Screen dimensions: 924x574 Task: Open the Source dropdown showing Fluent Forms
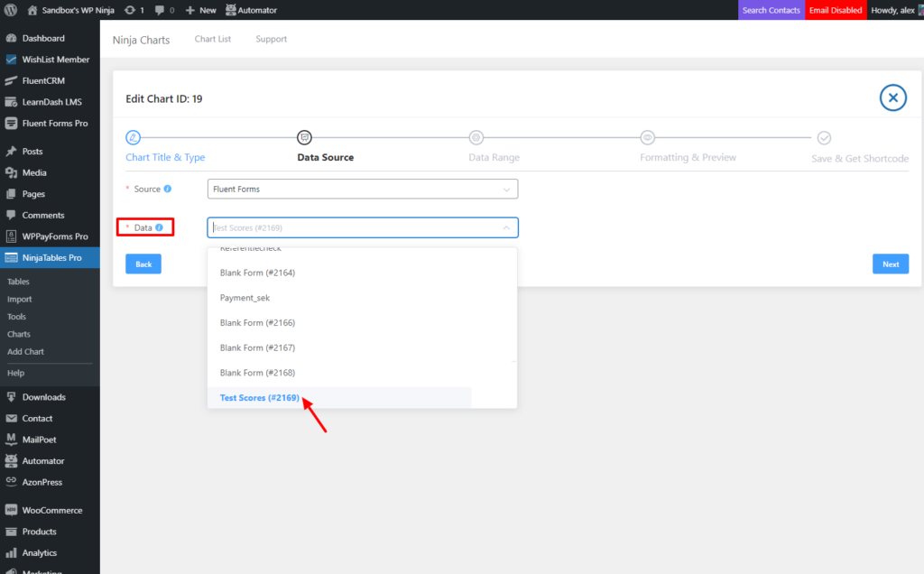pyautogui.click(x=362, y=190)
